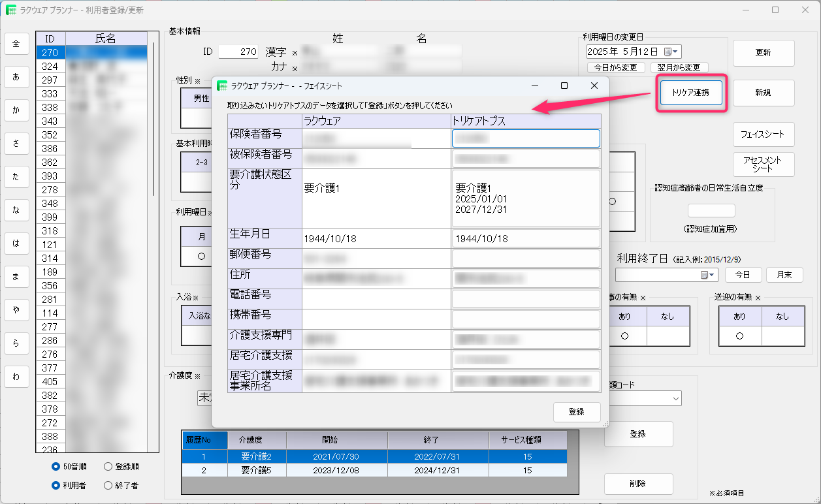Click the トリケアトプス 生年月日 field
Viewport: 821px width, 504px height.
pyautogui.click(x=526, y=238)
